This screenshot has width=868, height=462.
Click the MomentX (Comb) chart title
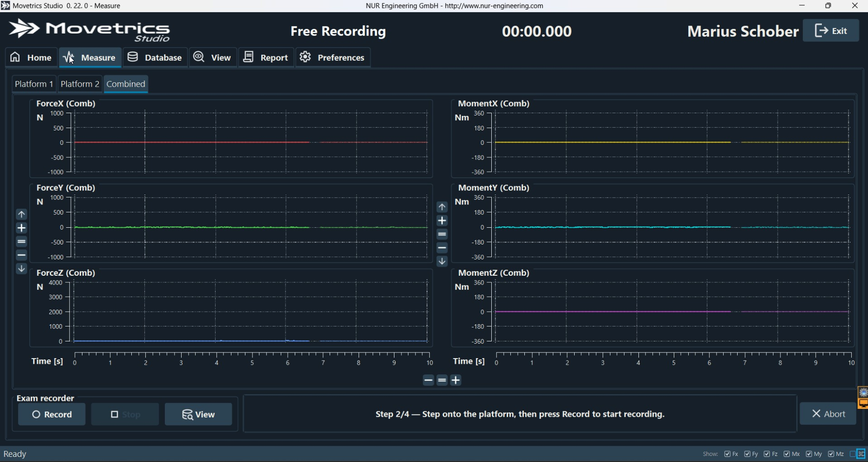pos(494,103)
